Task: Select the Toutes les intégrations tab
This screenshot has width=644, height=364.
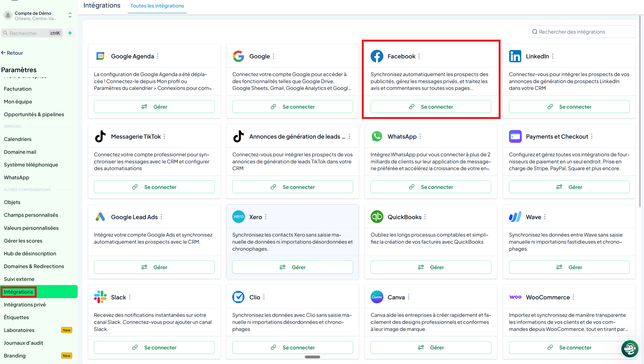Action: coord(157,6)
